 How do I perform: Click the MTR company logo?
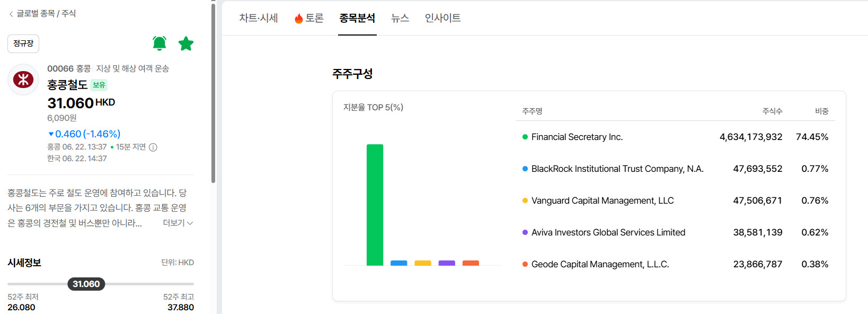tap(23, 80)
